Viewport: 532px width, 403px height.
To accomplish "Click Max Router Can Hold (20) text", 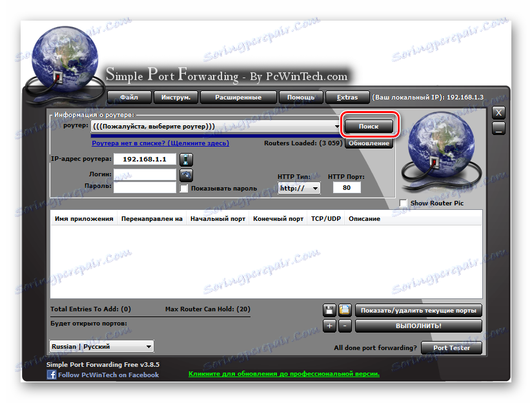I will coord(208,309).
